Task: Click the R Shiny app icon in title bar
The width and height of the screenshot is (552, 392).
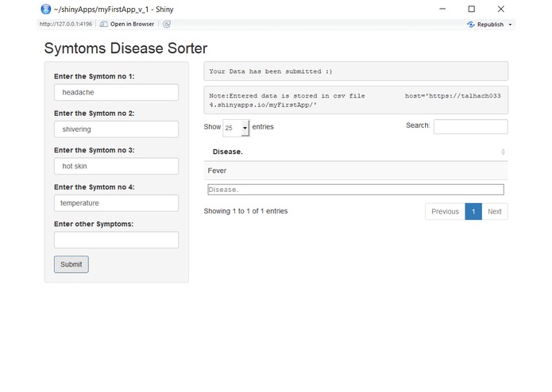Action: click(x=46, y=10)
